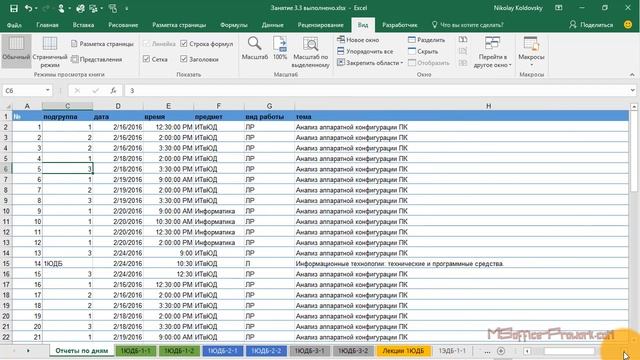Image resolution: width=640 pixels, height=360 pixels.
Task: Click Arrange All (Упорядочить все)
Action: (x=365, y=51)
